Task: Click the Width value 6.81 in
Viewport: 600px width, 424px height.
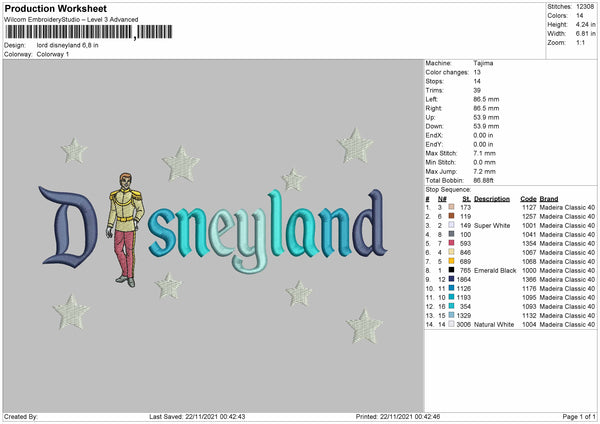Action: [x=585, y=34]
